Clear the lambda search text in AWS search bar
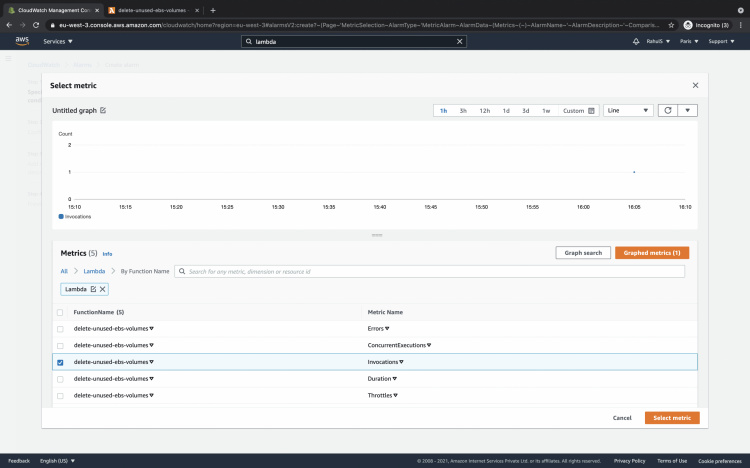Screen dimensions: 750x468 pos(460,42)
